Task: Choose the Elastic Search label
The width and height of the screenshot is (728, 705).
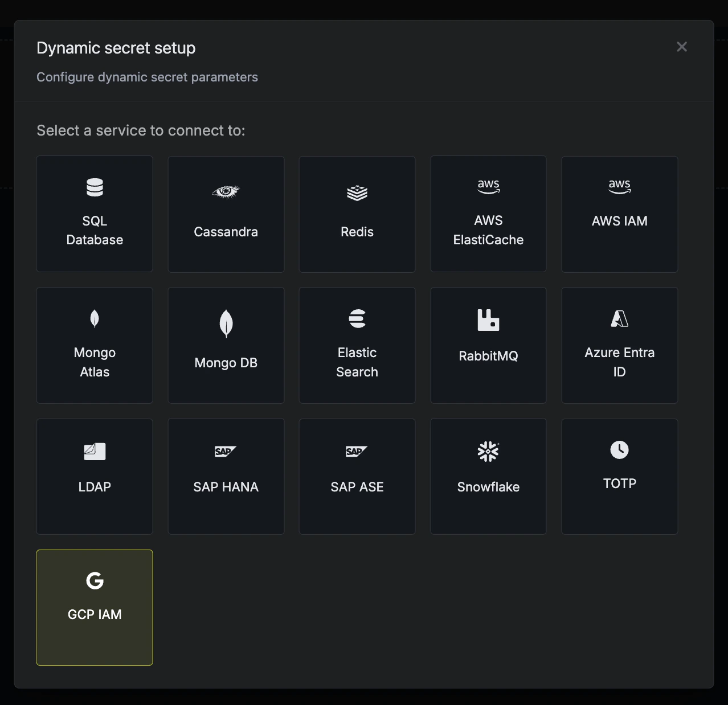Action: point(357,362)
